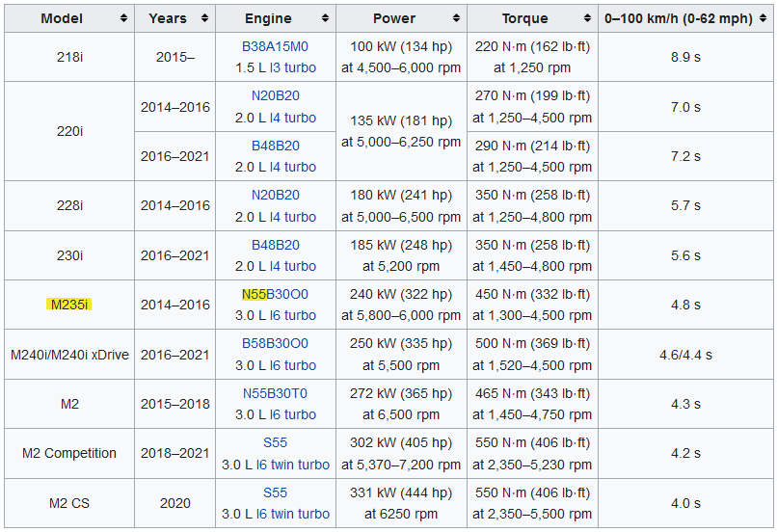Select the 220i model cell

69,131
